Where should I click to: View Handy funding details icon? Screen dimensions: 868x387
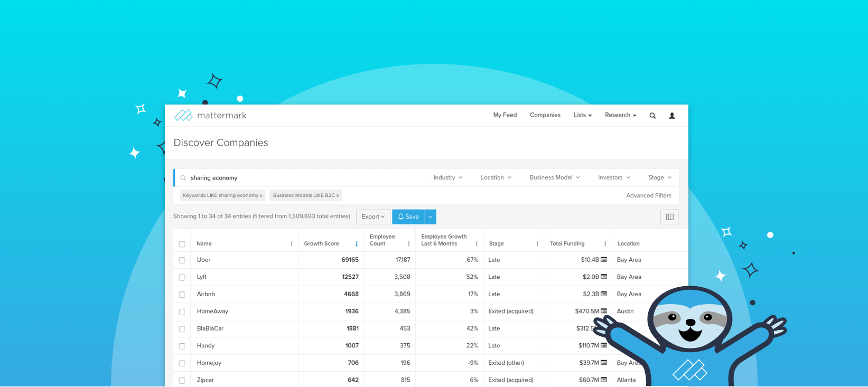604,345
